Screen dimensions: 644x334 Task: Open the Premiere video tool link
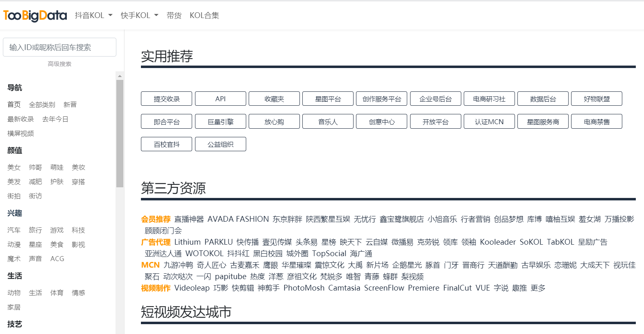click(424, 288)
